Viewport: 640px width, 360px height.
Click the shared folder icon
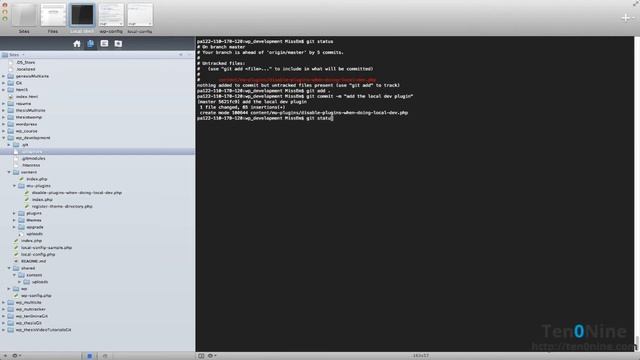tap(16, 268)
